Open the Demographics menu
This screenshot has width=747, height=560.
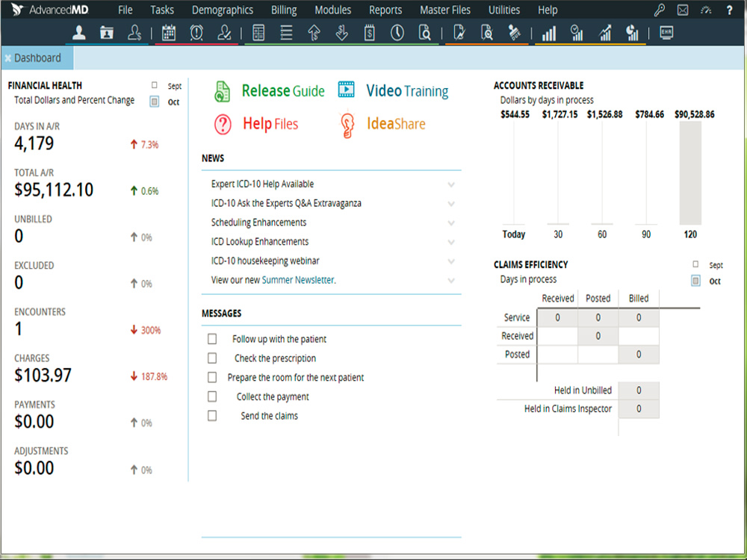[x=223, y=10]
